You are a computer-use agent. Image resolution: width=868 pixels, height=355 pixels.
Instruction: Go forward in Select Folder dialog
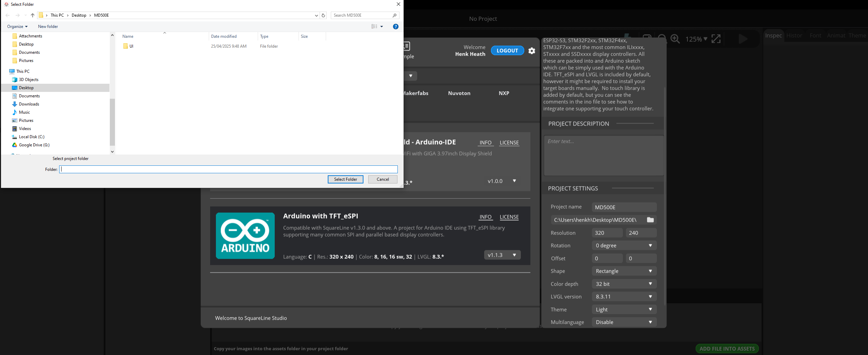17,15
